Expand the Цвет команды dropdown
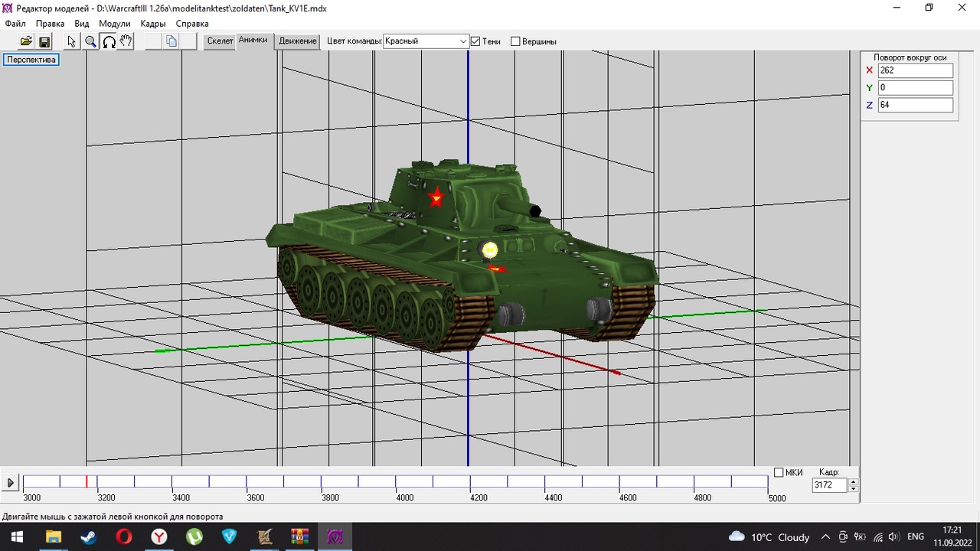 (463, 41)
